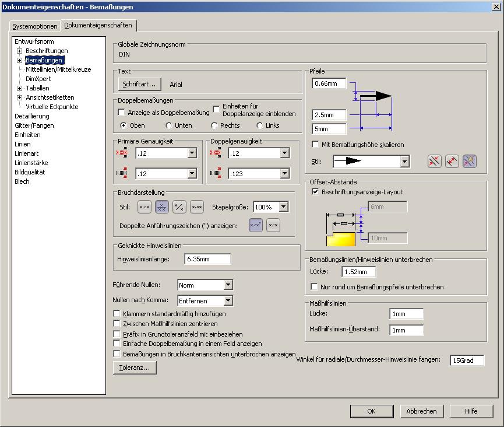Click the Schriftart... button
This screenshot has width=504, height=427.
pyautogui.click(x=139, y=84)
